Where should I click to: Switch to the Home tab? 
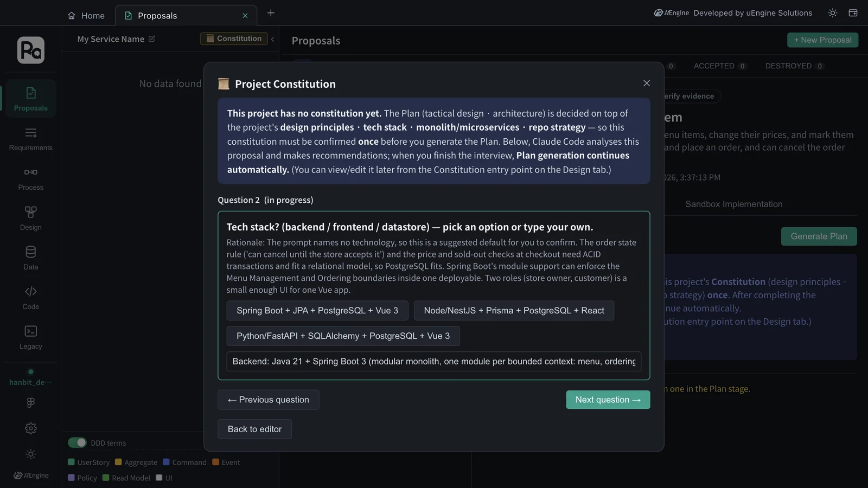86,16
